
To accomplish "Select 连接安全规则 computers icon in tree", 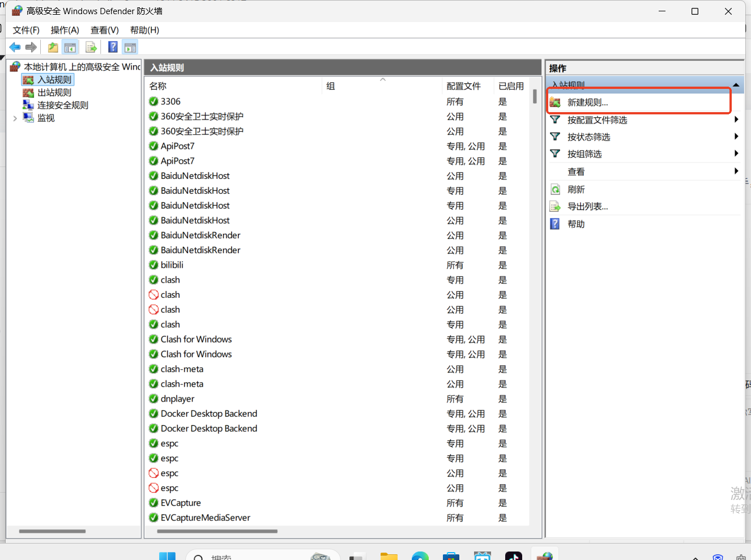I will pos(28,105).
